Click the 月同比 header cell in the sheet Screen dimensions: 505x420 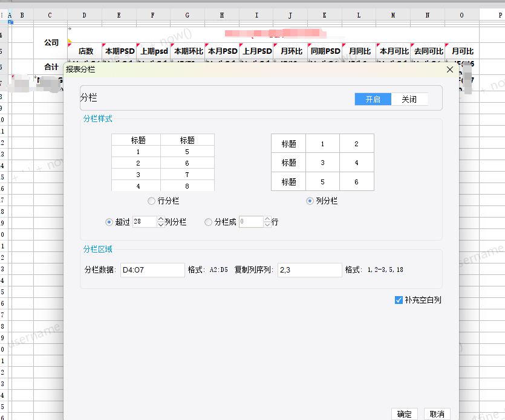click(x=359, y=51)
